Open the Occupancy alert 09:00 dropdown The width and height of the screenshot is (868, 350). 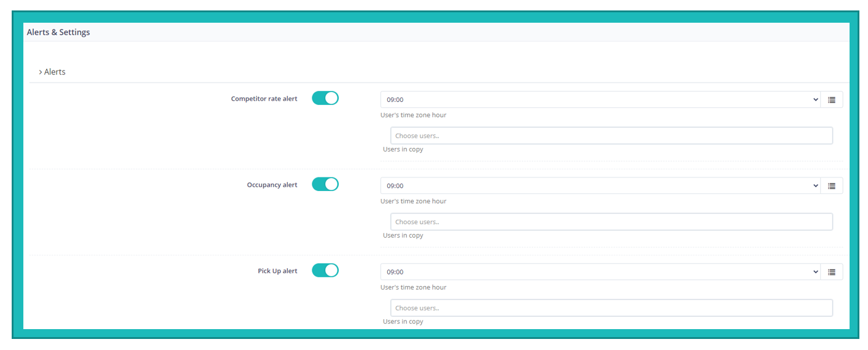(601, 185)
